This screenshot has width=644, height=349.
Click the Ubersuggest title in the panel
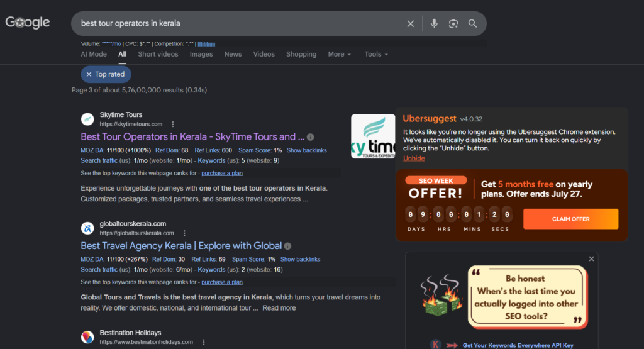tap(429, 119)
